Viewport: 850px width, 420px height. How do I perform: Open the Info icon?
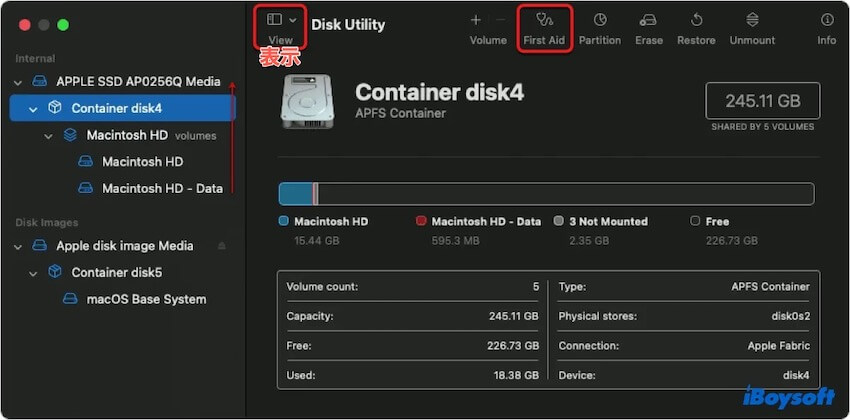click(827, 20)
